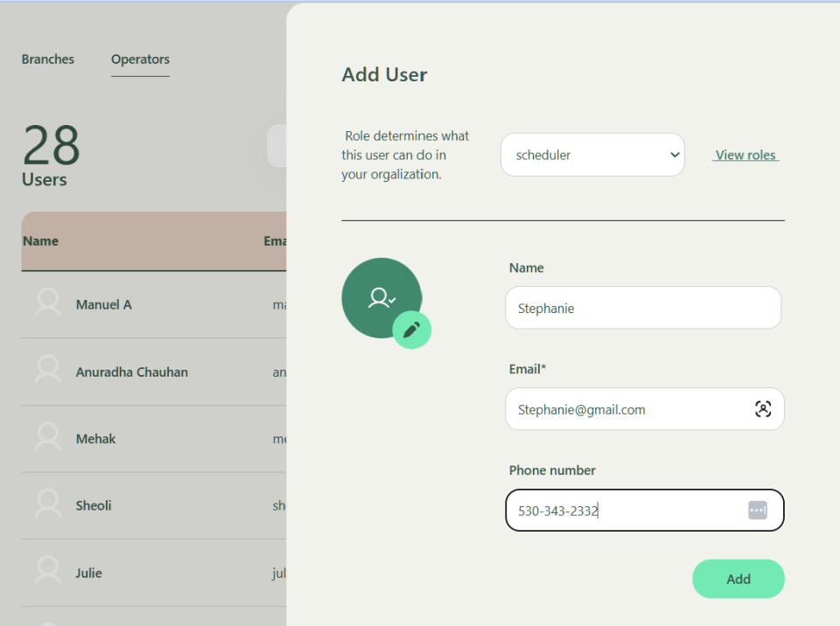840x626 pixels.
Task: Click the Name input field containing Stephanie
Action: 642,308
